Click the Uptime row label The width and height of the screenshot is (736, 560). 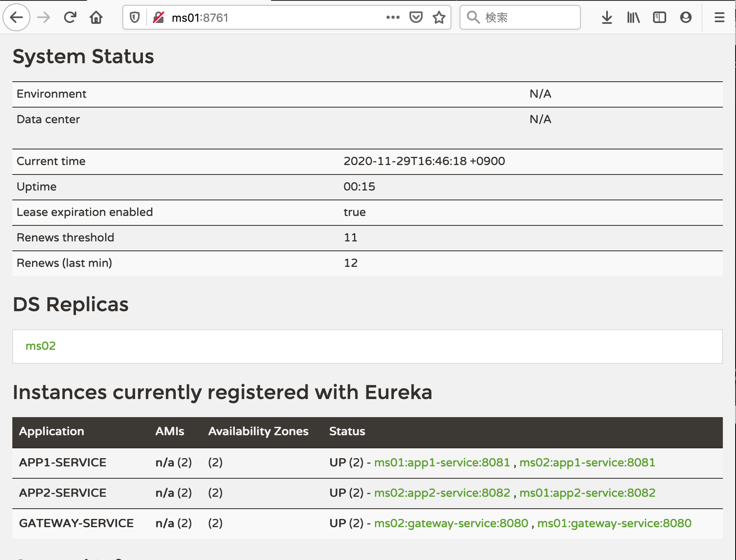click(x=37, y=186)
